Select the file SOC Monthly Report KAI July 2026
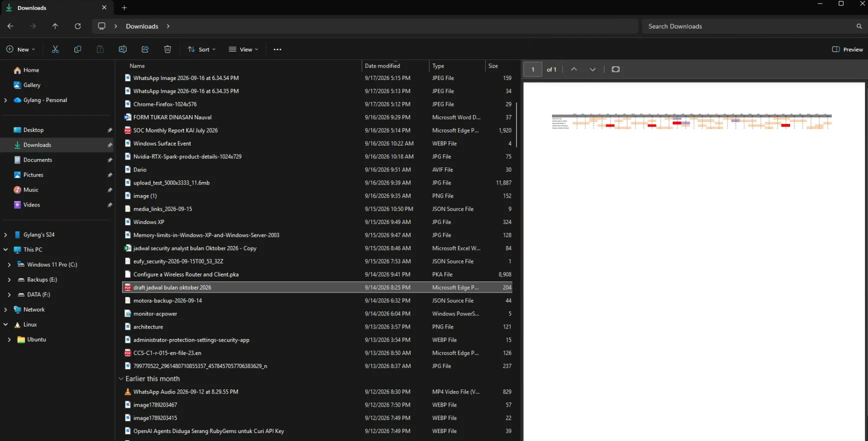 tap(317, 130)
